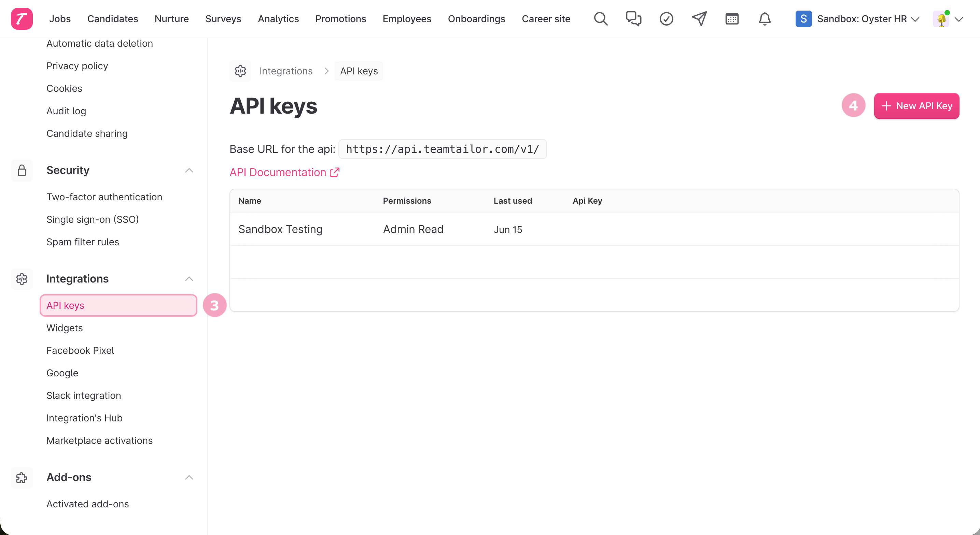Click the Name column header
Image resolution: width=980 pixels, height=535 pixels.
(250, 201)
